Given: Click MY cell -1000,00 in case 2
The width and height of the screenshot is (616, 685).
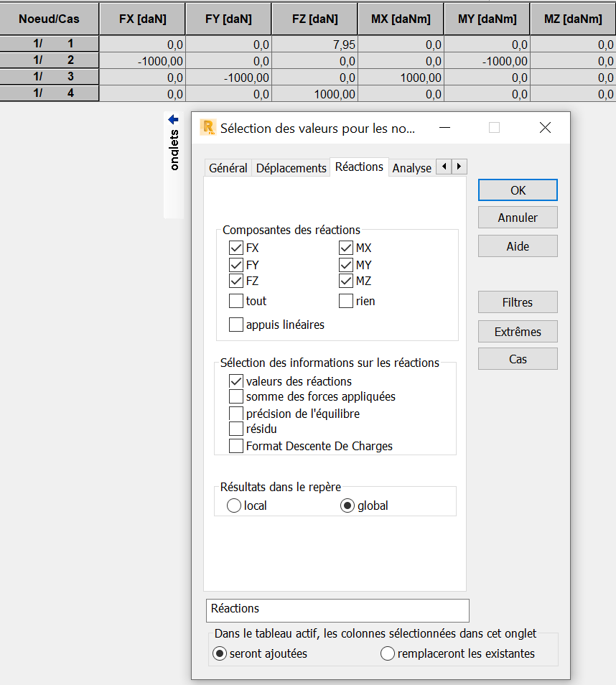Looking at the screenshot, I should 487,61.
